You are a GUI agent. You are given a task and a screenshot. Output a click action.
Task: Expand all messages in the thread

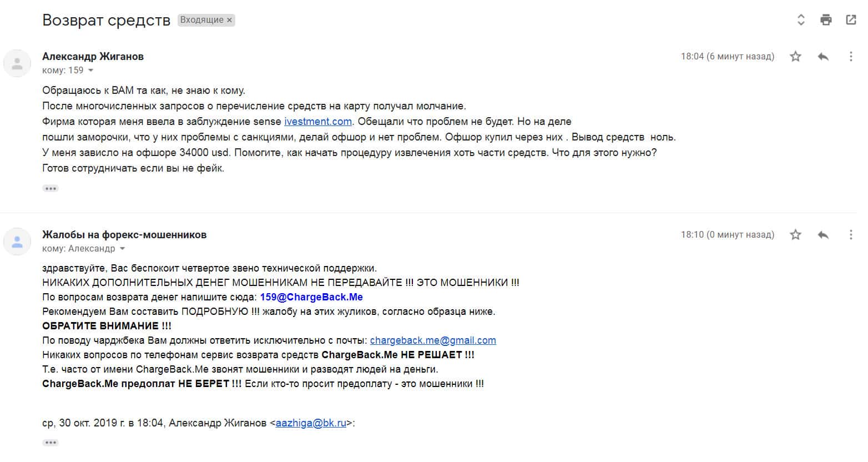tap(801, 20)
